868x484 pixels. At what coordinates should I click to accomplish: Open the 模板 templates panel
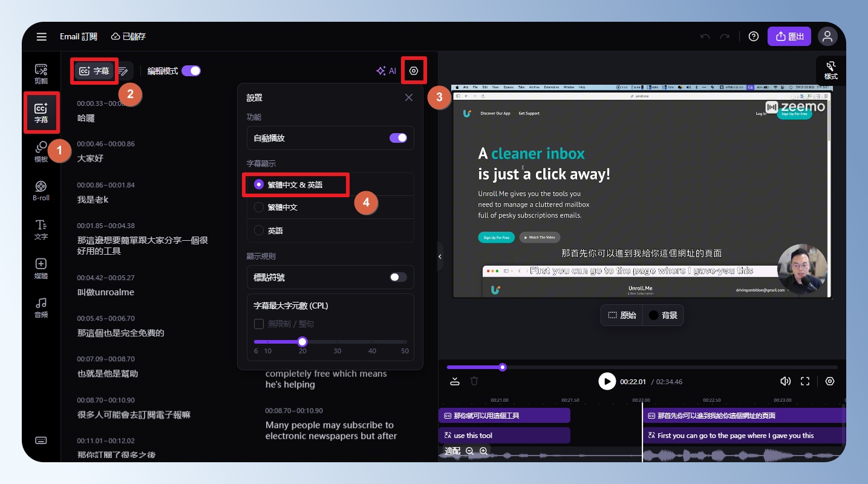coord(41,151)
